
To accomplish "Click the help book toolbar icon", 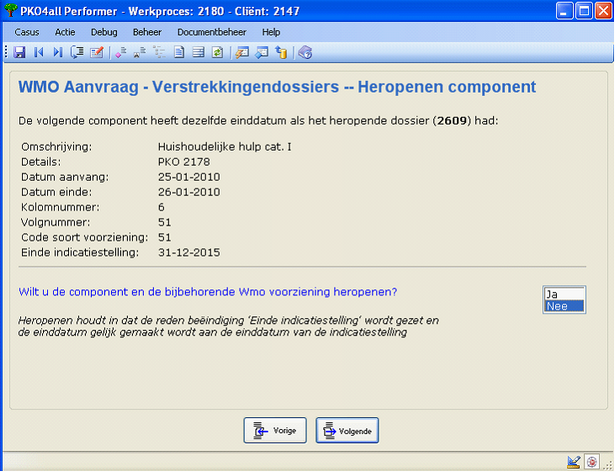I will pyautogui.click(x=305, y=52).
